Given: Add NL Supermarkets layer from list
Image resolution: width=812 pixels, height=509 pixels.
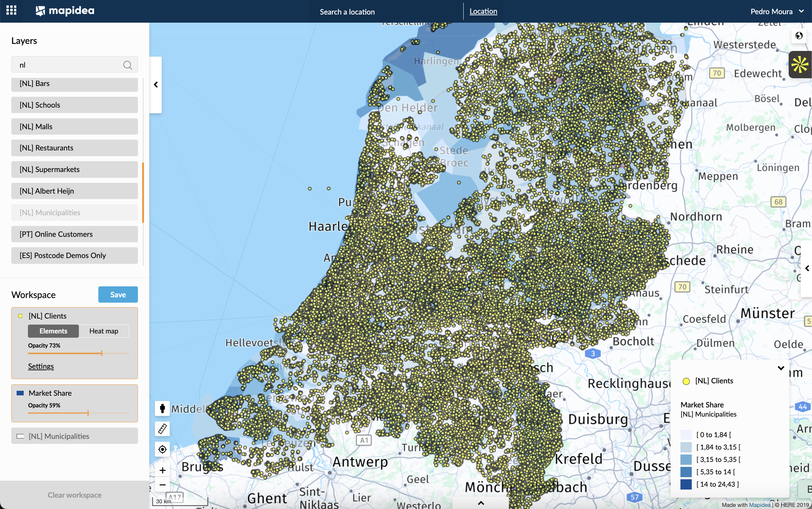Looking at the screenshot, I should point(74,170).
